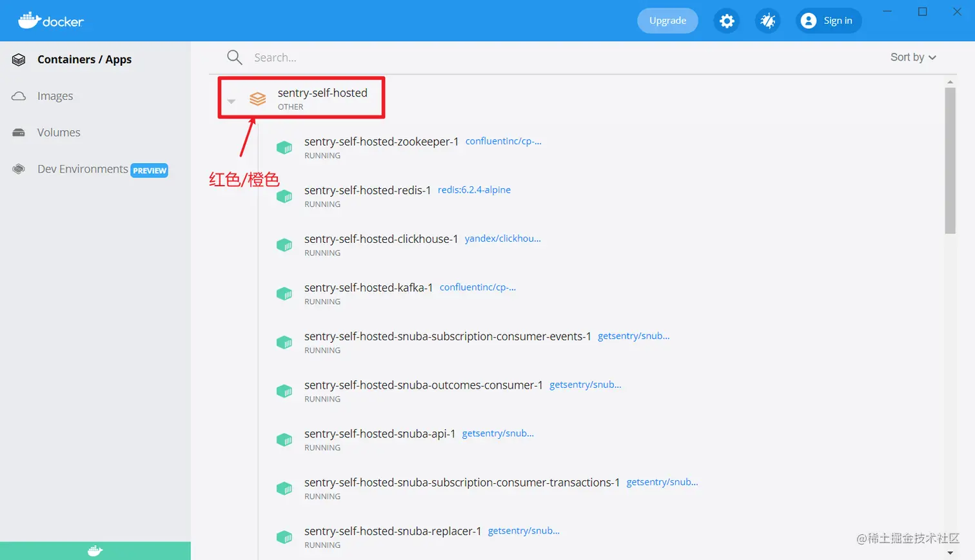Collapse the sentry-self-hosted app group

coord(231,101)
